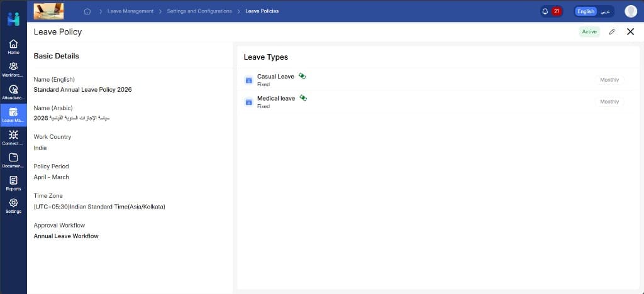This screenshot has height=294, width=644.
Task: Open Attendance module in sidebar
Action: pos(13,92)
